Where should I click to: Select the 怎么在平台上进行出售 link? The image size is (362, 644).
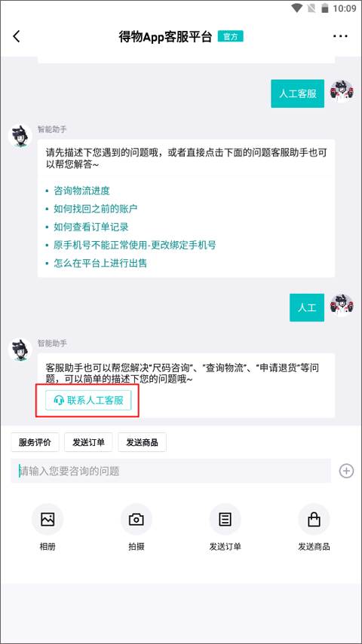pyautogui.click(x=100, y=264)
